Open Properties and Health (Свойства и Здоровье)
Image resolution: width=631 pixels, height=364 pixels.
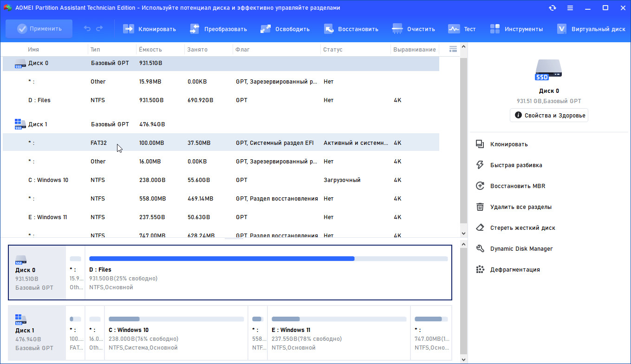(549, 115)
